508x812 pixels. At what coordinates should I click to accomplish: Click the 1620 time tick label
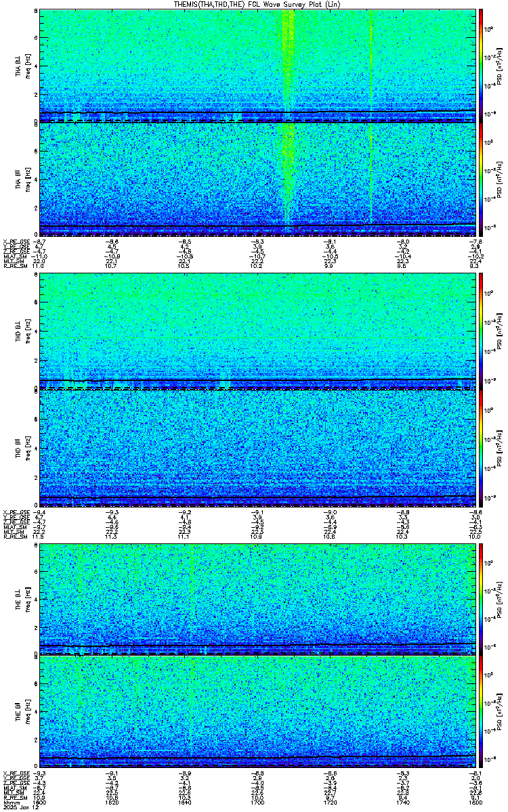coord(112,802)
